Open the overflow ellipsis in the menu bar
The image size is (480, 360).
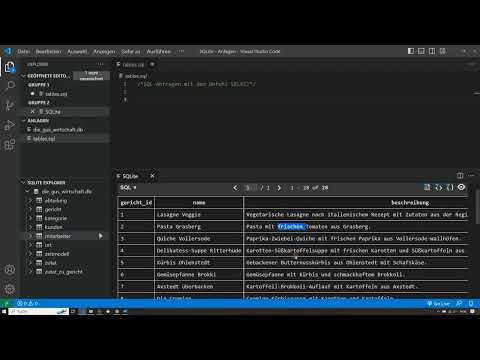tap(180, 51)
